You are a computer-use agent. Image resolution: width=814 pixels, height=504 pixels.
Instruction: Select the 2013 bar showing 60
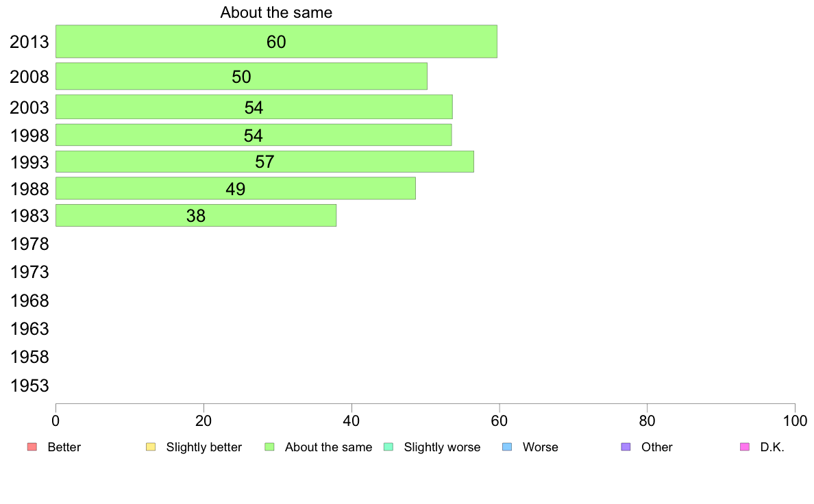tap(276, 42)
